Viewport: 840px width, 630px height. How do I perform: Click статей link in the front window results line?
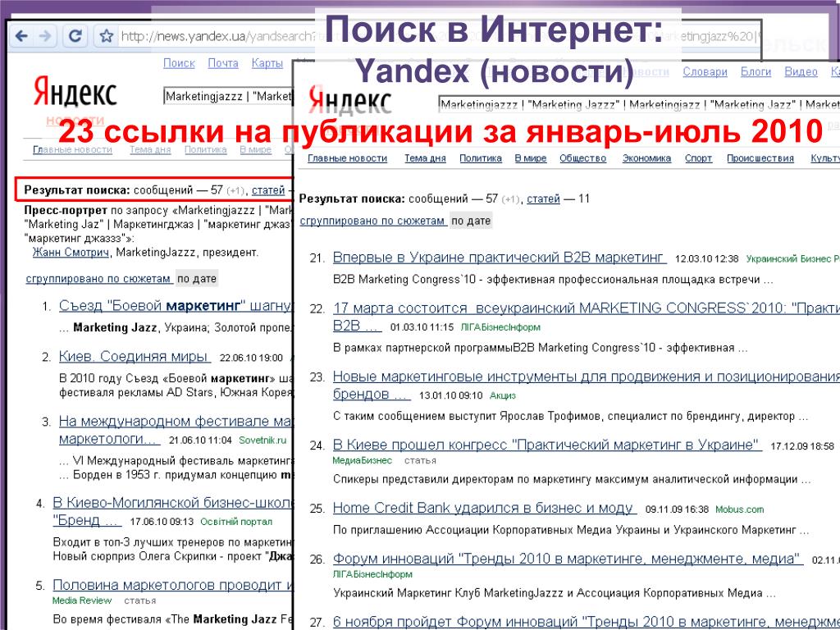pos(543,199)
